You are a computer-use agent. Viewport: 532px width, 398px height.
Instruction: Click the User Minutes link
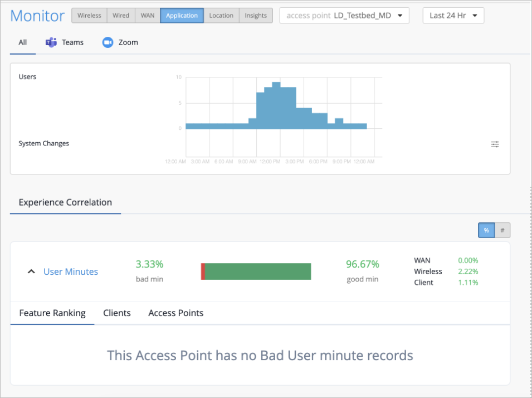point(71,271)
